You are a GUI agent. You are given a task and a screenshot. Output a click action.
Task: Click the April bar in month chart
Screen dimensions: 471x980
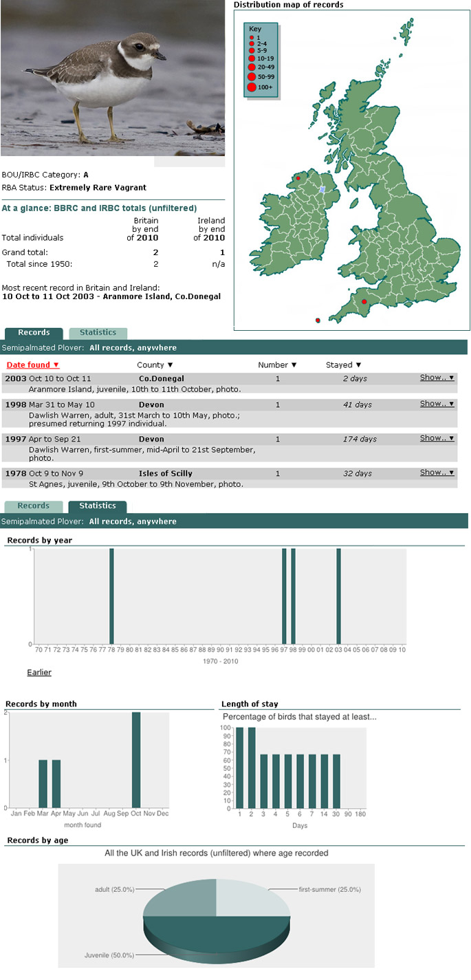pos(56,784)
